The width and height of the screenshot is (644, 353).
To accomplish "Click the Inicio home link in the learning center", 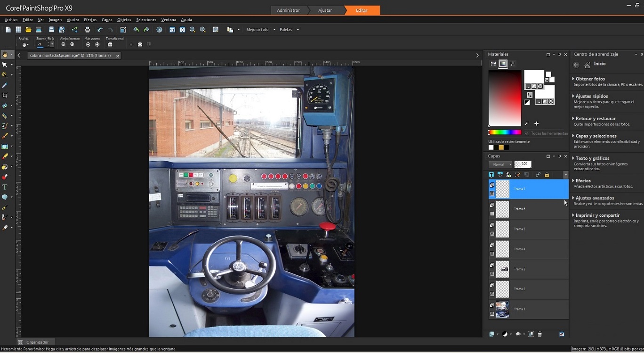I will pyautogui.click(x=599, y=64).
